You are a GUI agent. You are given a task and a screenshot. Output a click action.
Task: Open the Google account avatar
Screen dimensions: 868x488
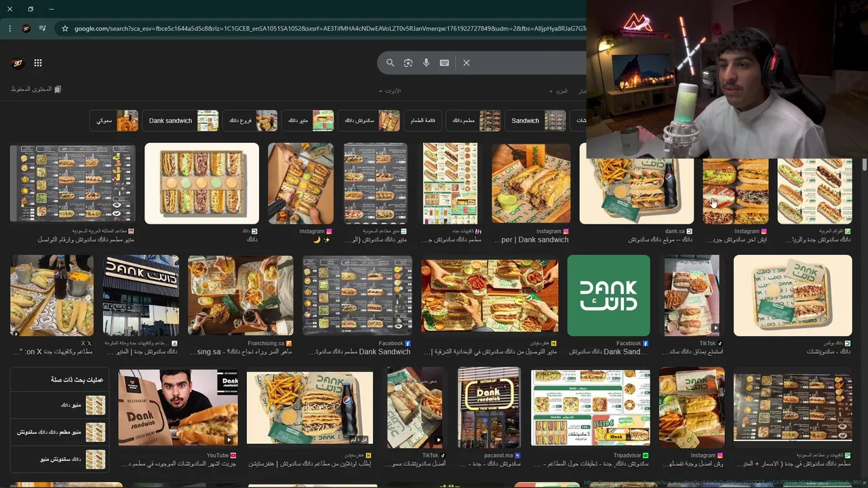pos(18,63)
